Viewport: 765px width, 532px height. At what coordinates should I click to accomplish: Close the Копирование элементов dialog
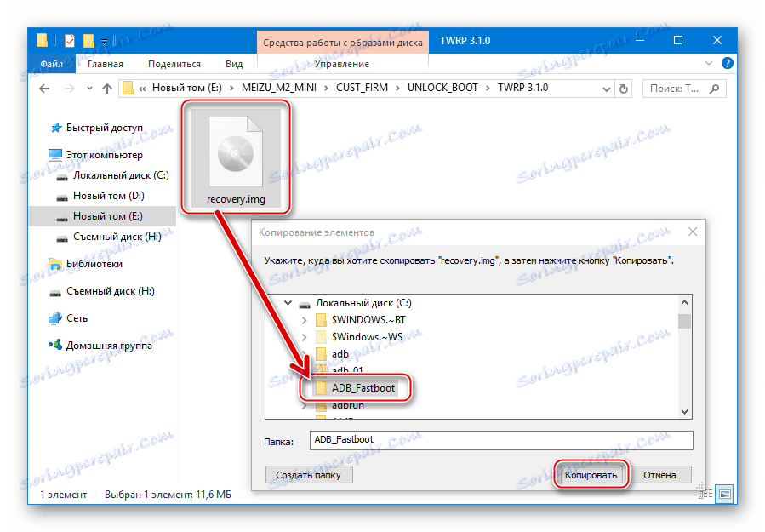pyautogui.click(x=693, y=232)
